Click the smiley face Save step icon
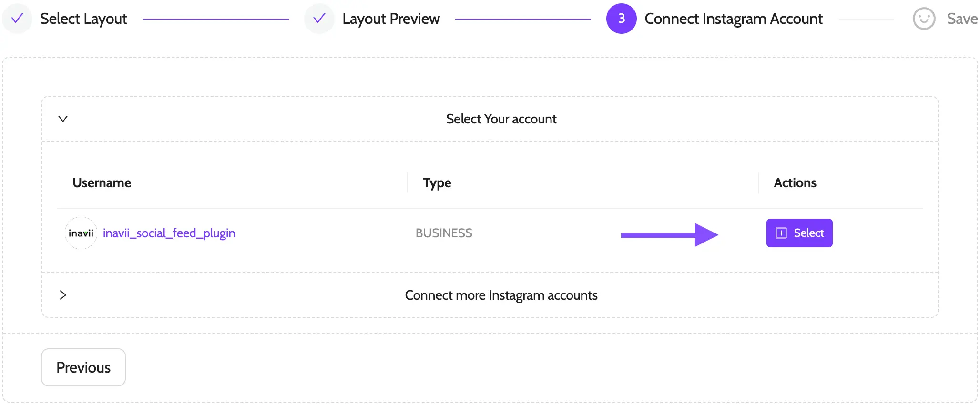Screen dimensions: 980x405 click(x=924, y=19)
